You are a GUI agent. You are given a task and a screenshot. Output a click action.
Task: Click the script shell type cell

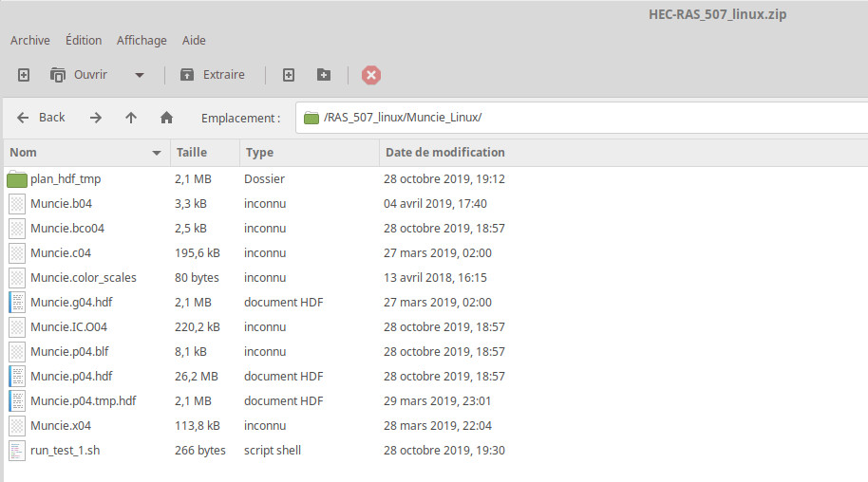tap(273, 451)
